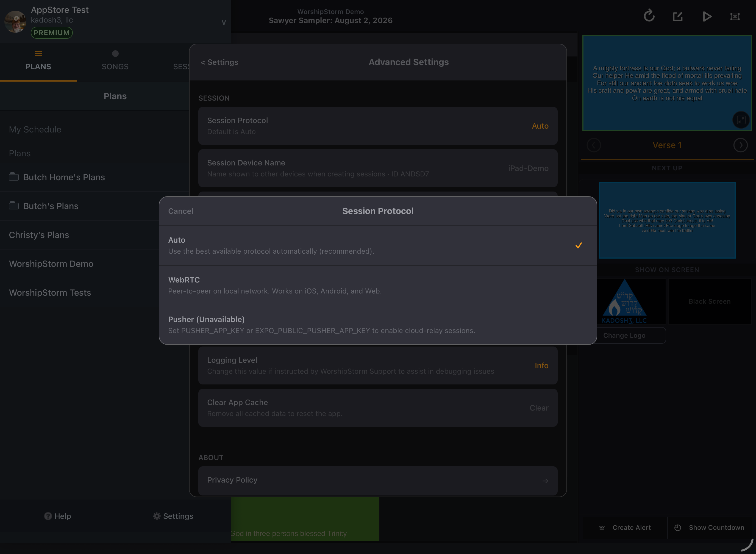Click the Butch Home's Plans folder icon

[x=14, y=176]
